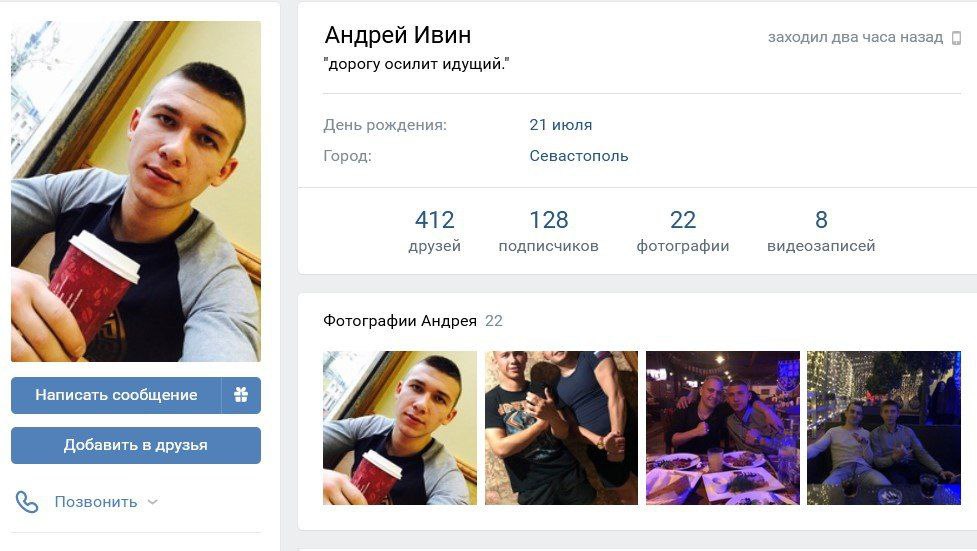
Task: Open the fourth thumbnail with night lights
Action: point(884,428)
